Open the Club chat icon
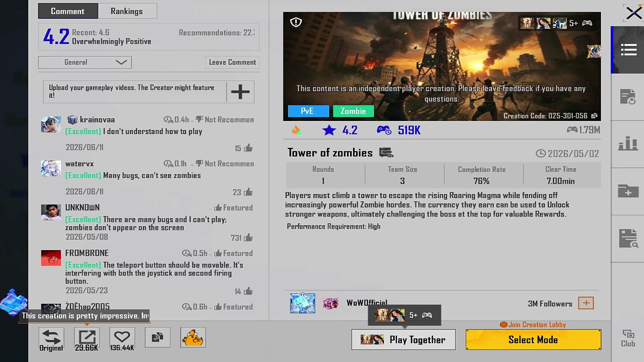The width and height of the screenshot is (644, 362). click(x=628, y=338)
